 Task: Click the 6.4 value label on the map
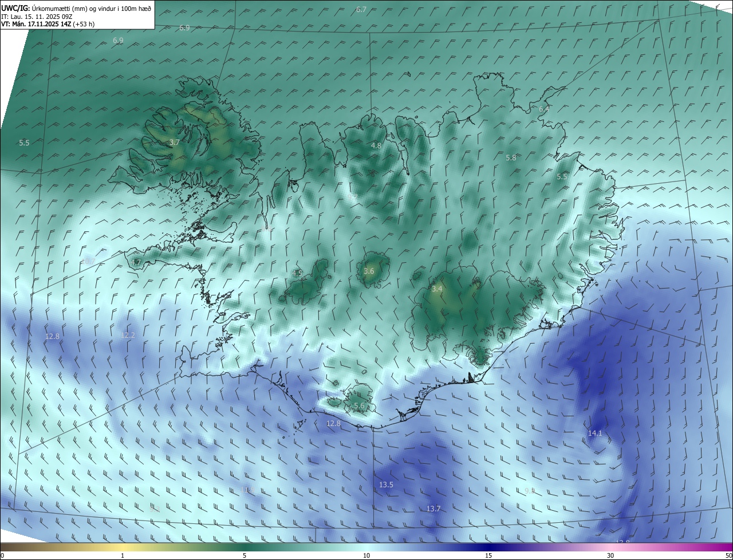(544, 109)
